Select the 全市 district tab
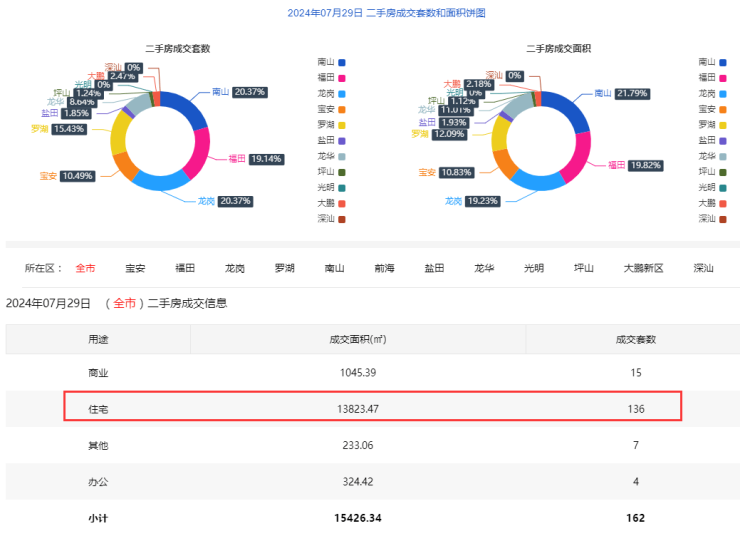This screenshot has width=740, height=541. tap(85, 268)
